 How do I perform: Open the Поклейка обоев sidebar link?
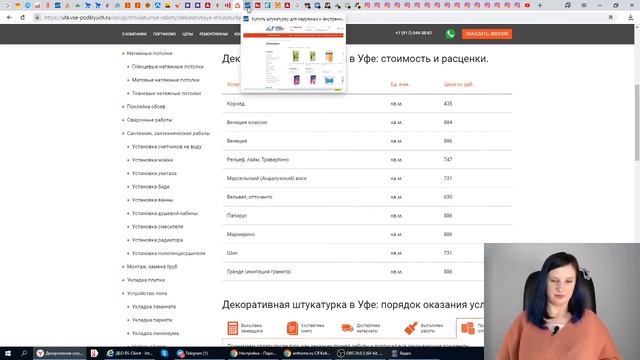146,107
